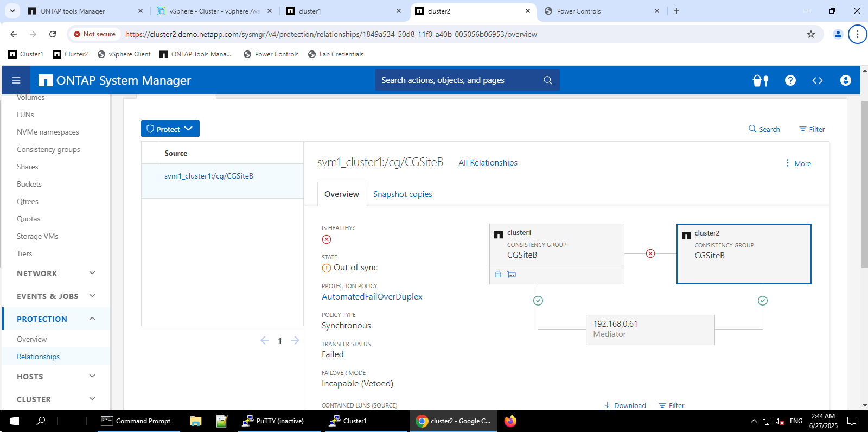
Task: Open the More options menu
Action: click(x=798, y=163)
